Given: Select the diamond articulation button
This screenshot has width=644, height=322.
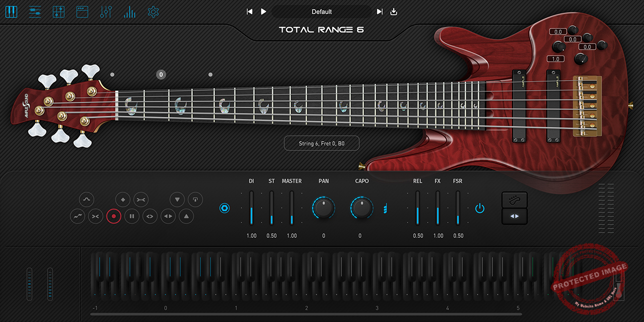Looking at the screenshot, I should pos(123,199).
